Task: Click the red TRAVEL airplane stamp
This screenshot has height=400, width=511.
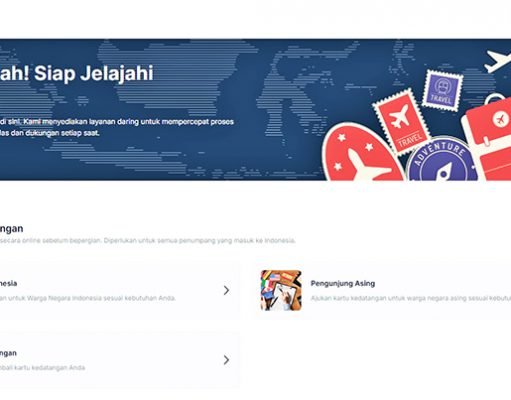Action: point(401,122)
